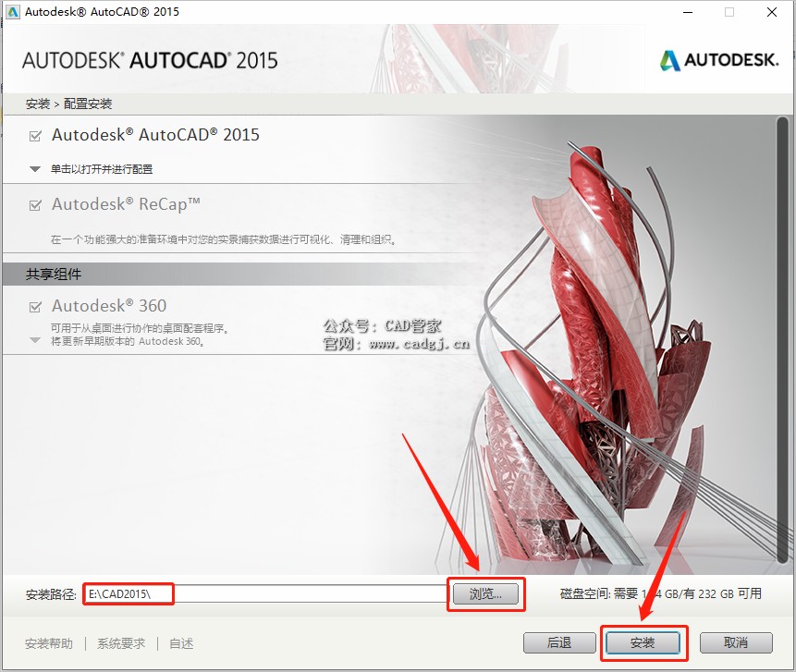Click the Autodesk AutoCAD 2015 product title
Viewport: 796px width, 672px height.
[x=155, y=135]
